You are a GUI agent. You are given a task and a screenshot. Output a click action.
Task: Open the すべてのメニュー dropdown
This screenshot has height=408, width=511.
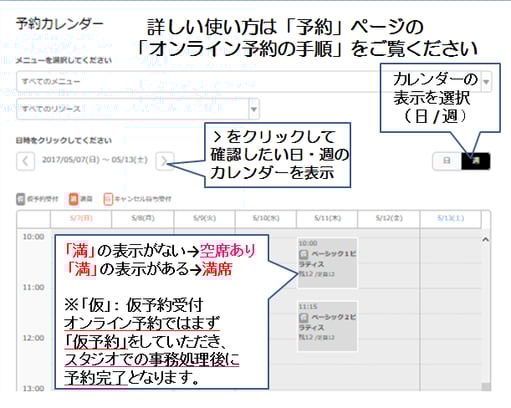coord(254,81)
